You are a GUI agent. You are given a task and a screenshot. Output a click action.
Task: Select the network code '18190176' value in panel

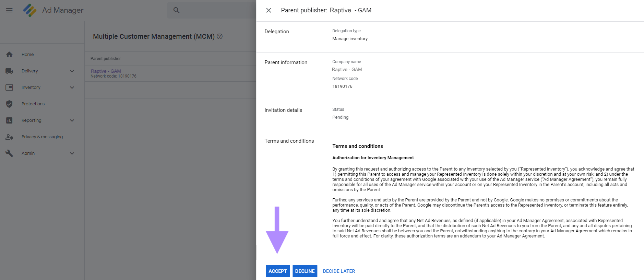tap(342, 86)
